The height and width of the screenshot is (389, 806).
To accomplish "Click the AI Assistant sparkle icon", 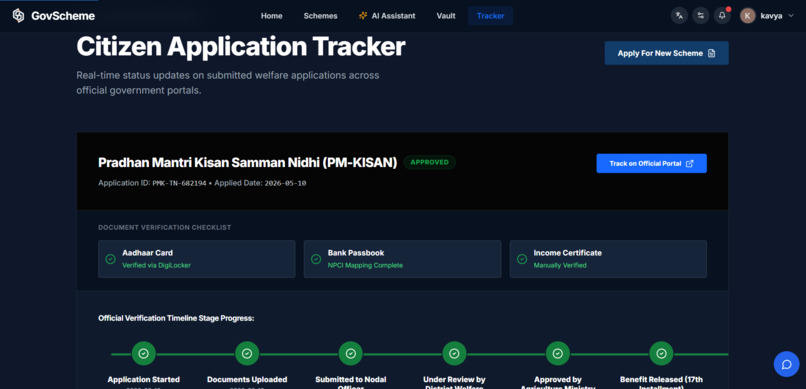I will 363,16.
